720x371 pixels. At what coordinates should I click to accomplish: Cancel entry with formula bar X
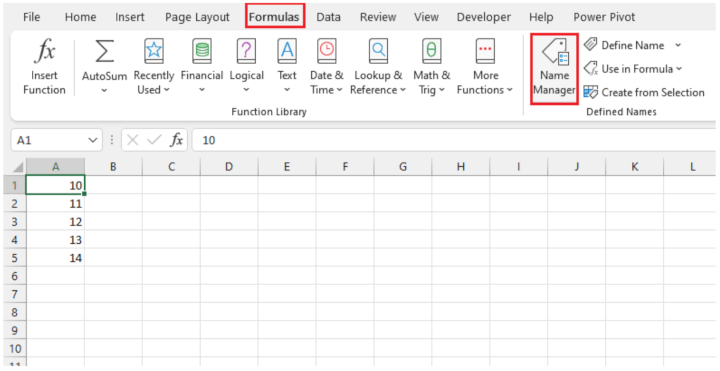point(133,140)
